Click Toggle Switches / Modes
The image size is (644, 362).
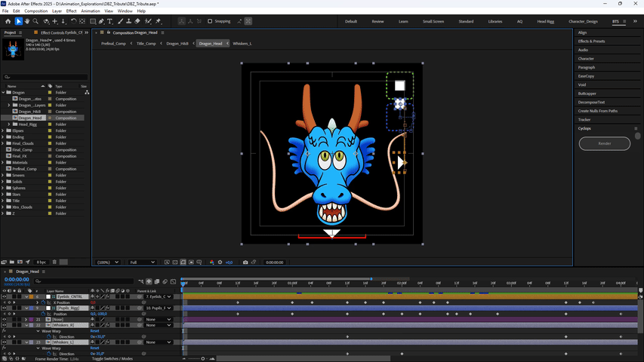point(112,359)
